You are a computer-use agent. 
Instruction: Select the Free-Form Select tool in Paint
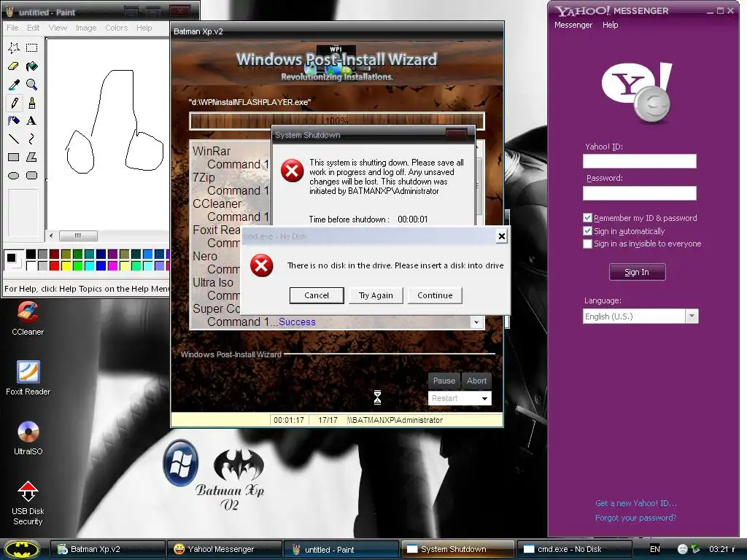(14, 47)
